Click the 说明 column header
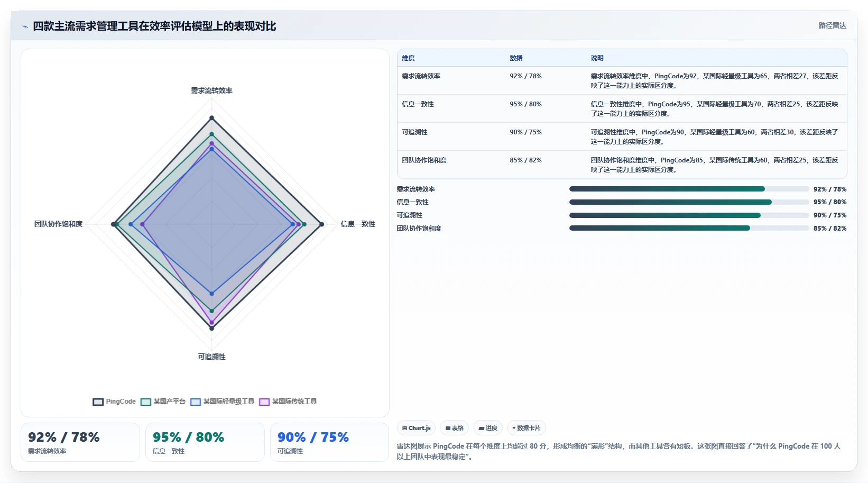 coord(597,58)
